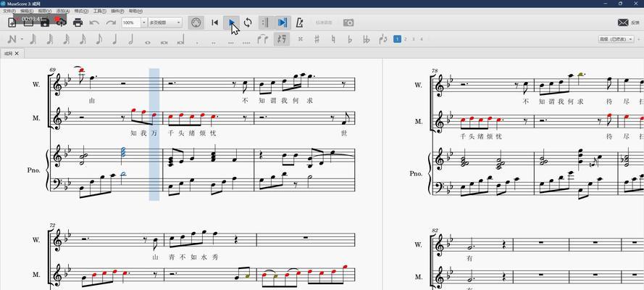Apply double sharp accidental
The height and width of the screenshot is (290, 644).
click(x=301, y=39)
